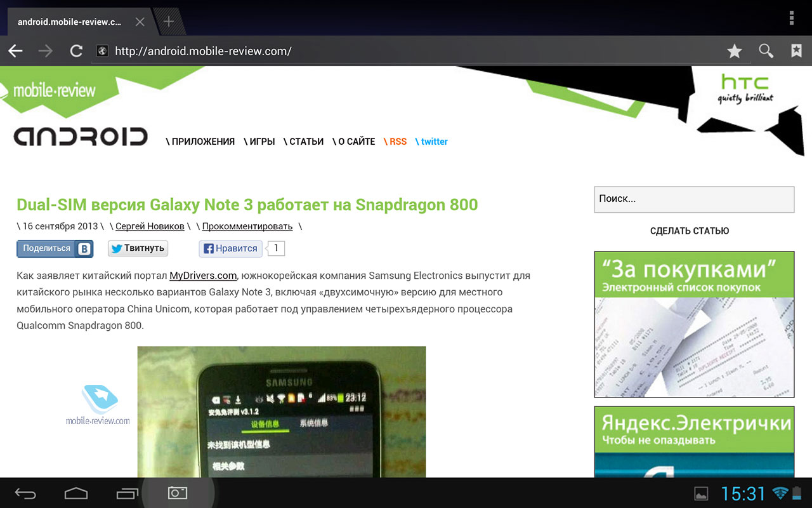812x508 pixels.
Task: Click the СДЕЛАТЬ СТАТЬЮ heading
Action: pos(690,231)
